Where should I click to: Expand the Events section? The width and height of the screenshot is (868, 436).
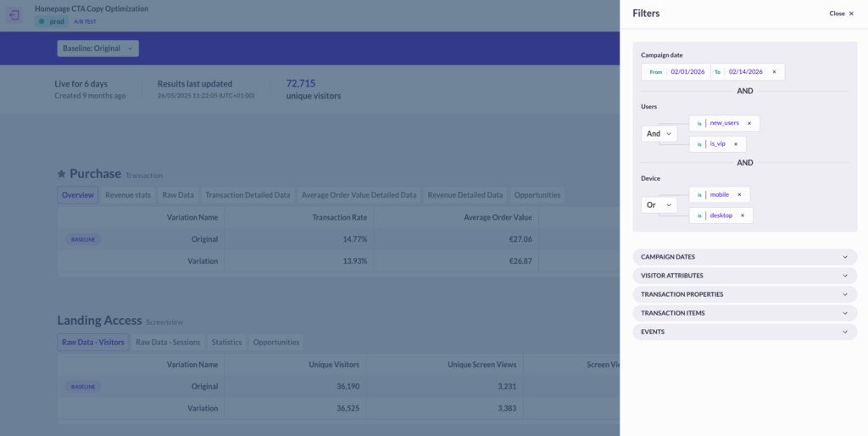744,332
